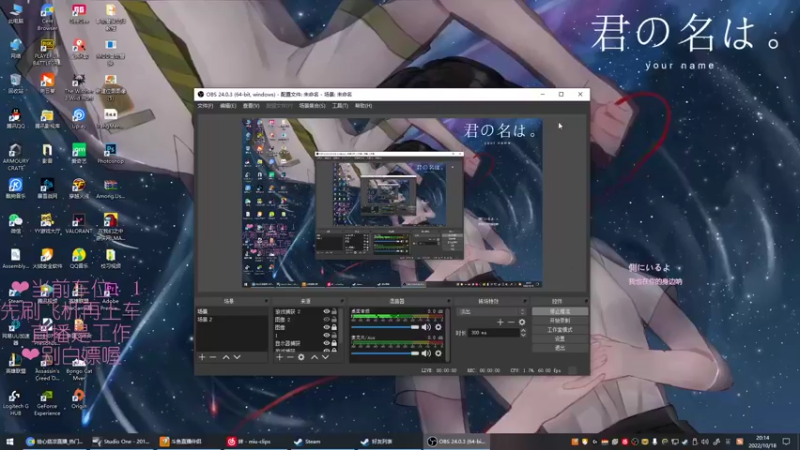Open the 文件(F) menu
Image resolution: width=800 pixels, height=450 pixels.
click(x=205, y=106)
